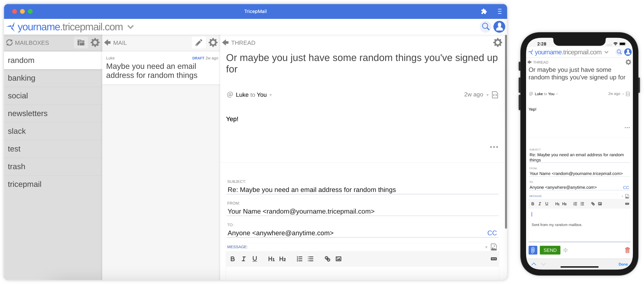Select the banking mailbox

click(x=53, y=78)
